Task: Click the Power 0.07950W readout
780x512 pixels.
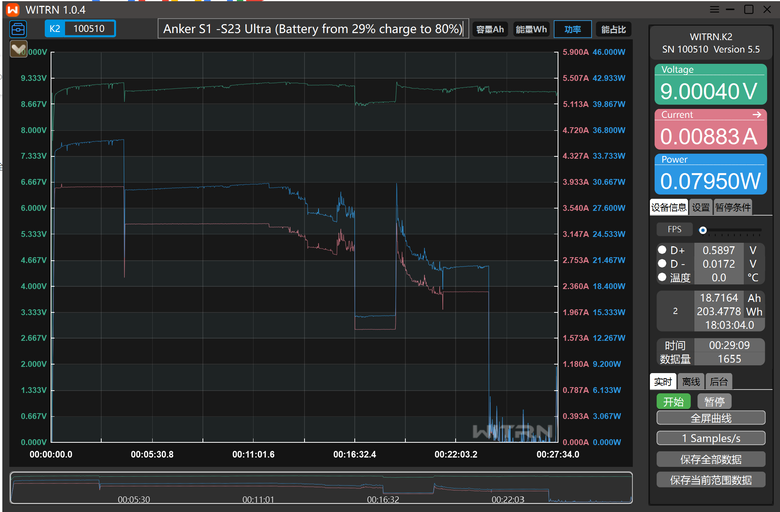Action: point(710,174)
